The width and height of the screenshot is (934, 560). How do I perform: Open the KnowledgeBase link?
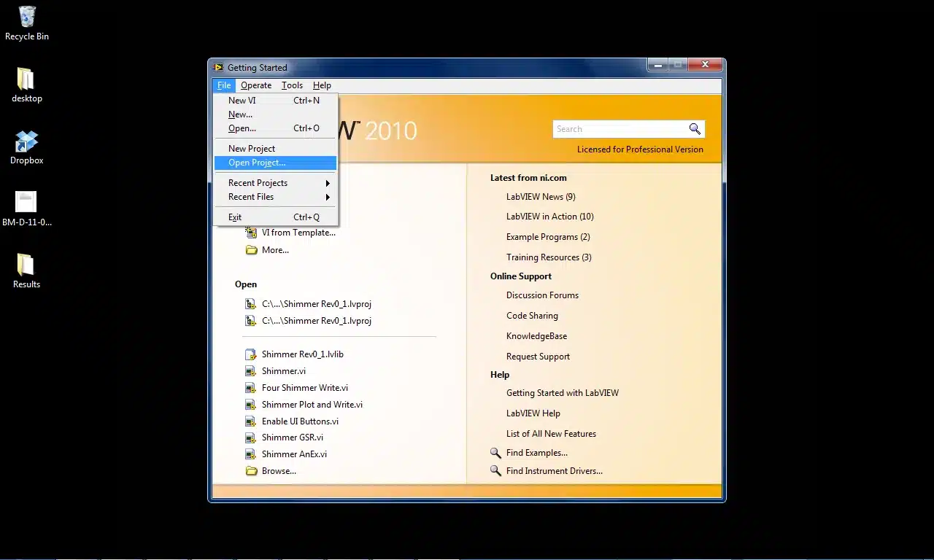tap(536, 336)
